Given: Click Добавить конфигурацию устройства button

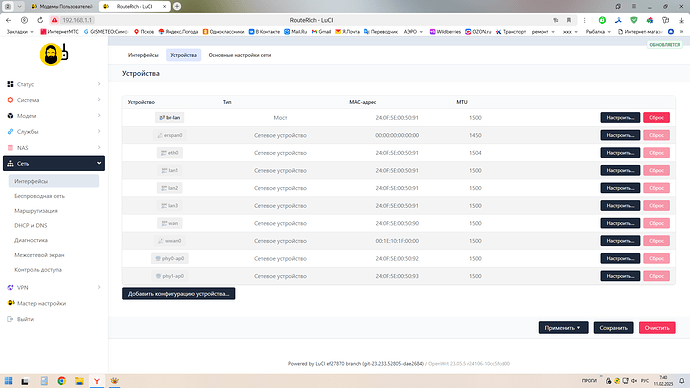Looking at the screenshot, I should (179, 293).
